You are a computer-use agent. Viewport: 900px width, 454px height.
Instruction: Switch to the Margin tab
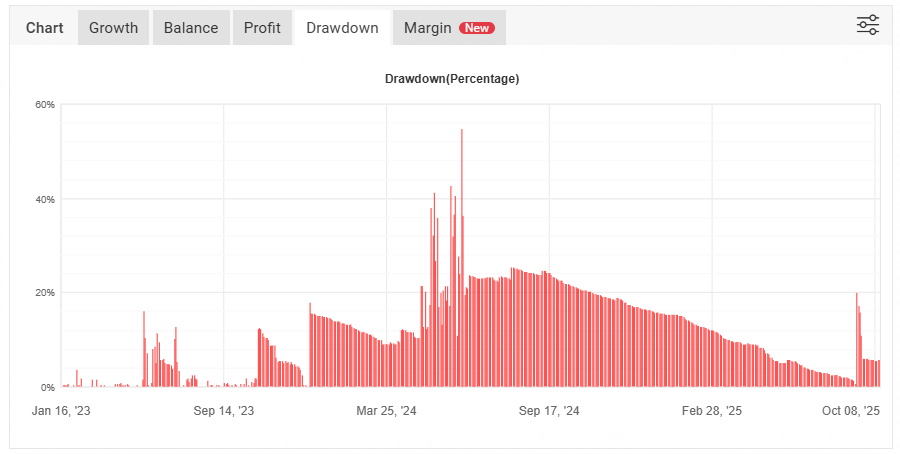pos(428,28)
